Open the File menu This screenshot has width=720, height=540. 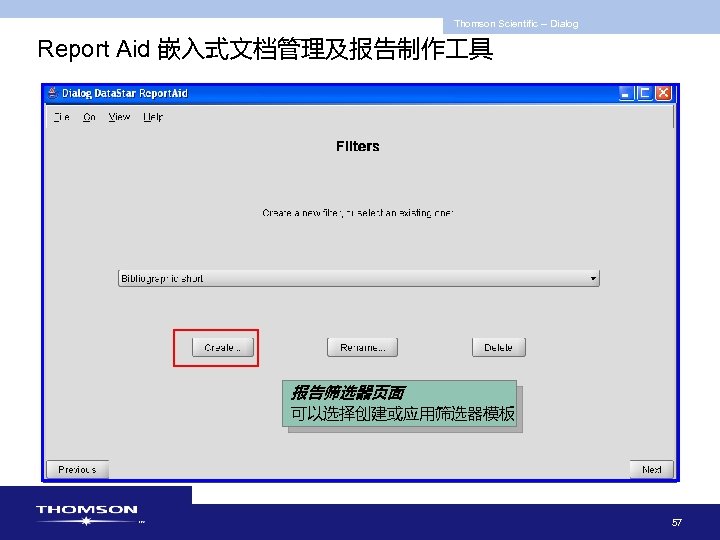click(x=62, y=117)
